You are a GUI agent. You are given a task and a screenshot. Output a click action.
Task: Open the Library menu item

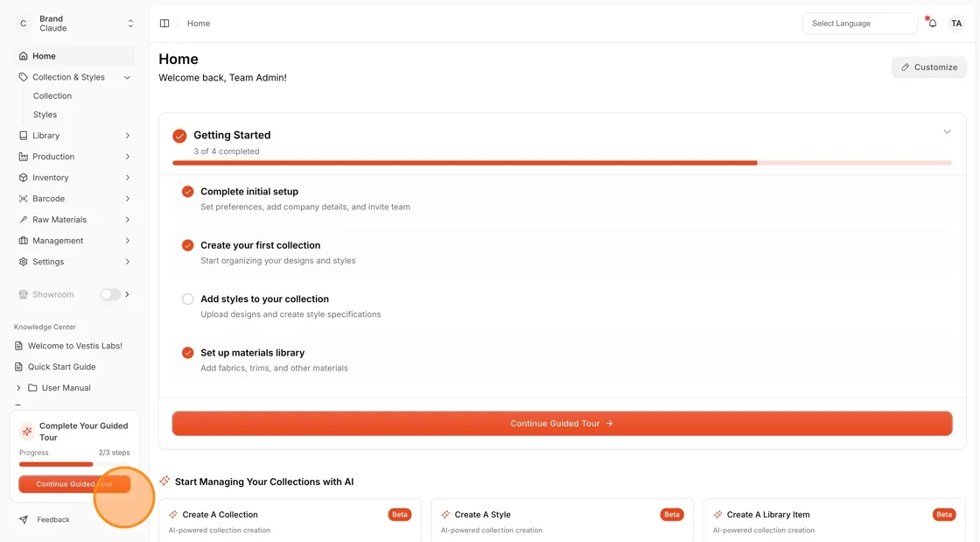click(x=74, y=135)
